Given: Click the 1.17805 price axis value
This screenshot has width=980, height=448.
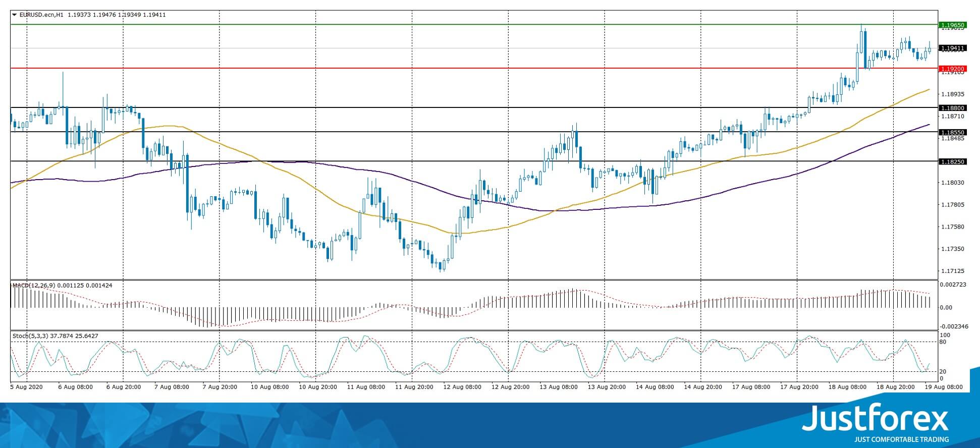Looking at the screenshot, I should click(x=952, y=205).
